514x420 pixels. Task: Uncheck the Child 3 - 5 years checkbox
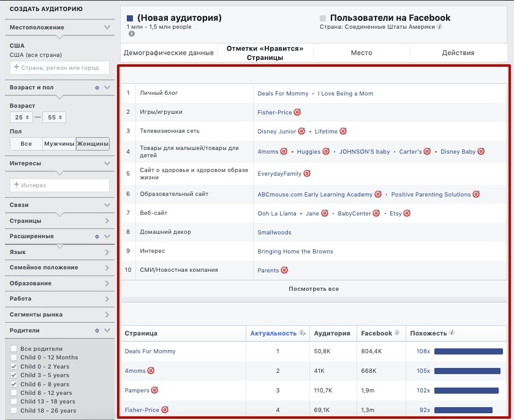(x=13, y=375)
